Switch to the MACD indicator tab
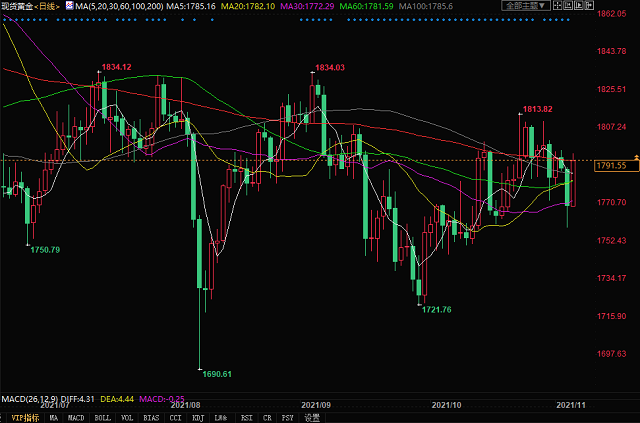Viewport: 640px width, 423px height. (x=76, y=417)
